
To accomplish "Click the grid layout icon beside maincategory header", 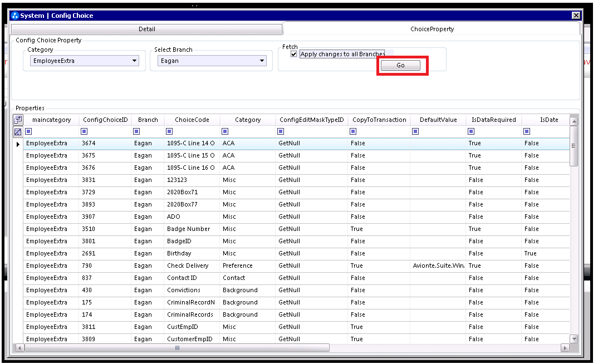I will pos(18,120).
